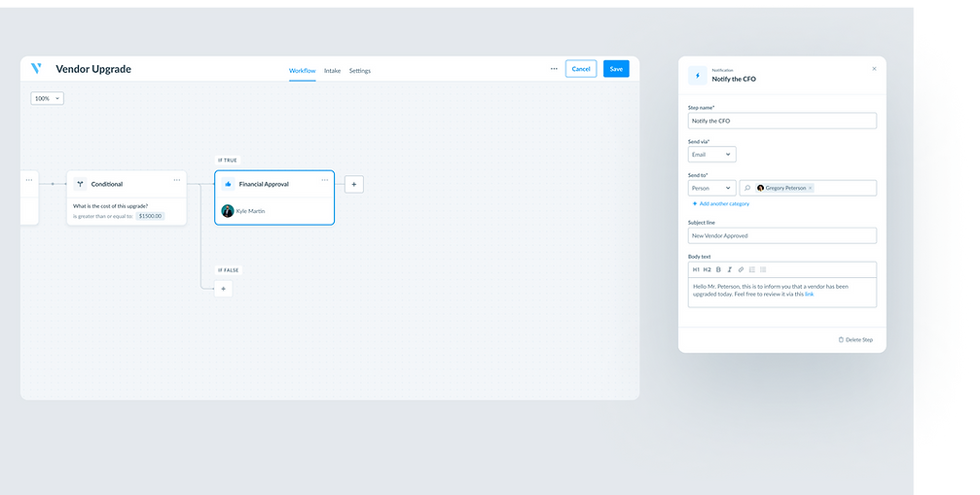
Task: Open the Person category dropdown
Action: point(711,188)
